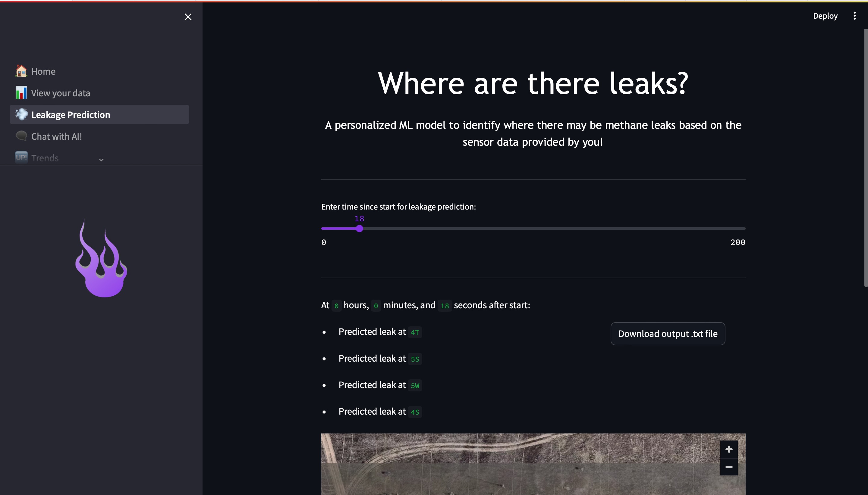Click the UP! icon beside Trends

pos(21,157)
